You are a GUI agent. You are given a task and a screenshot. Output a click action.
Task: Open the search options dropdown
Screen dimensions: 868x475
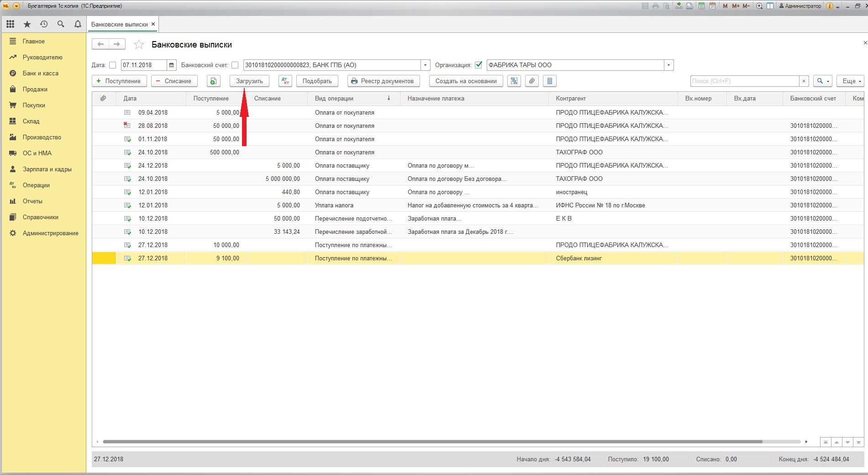coord(823,81)
